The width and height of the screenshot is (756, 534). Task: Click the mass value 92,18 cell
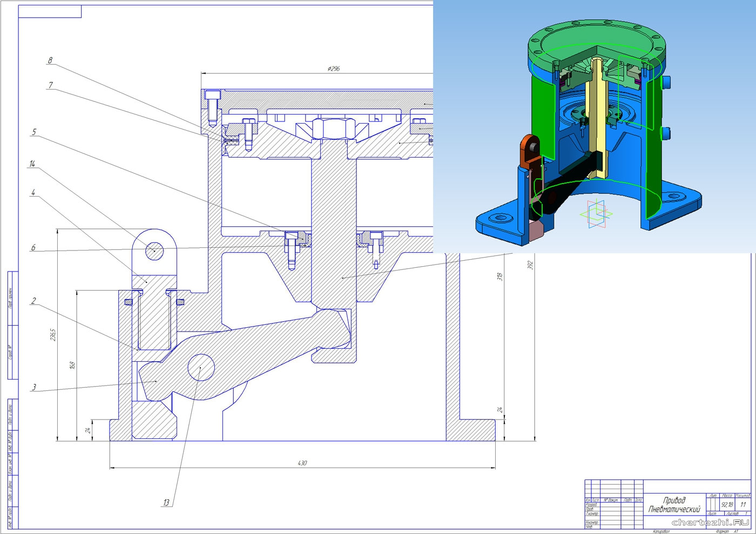[x=727, y=504]
